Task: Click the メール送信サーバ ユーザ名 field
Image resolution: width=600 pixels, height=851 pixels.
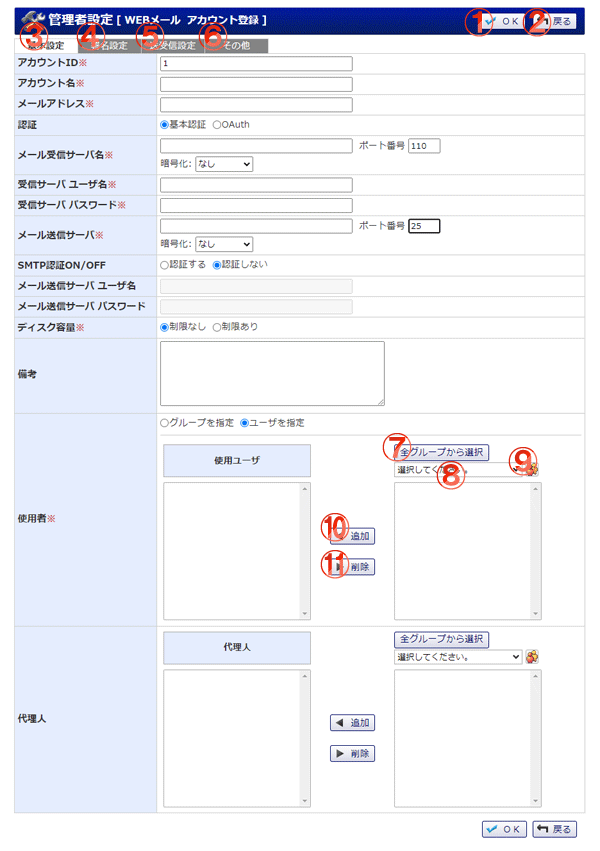Action: pos(256,286)
